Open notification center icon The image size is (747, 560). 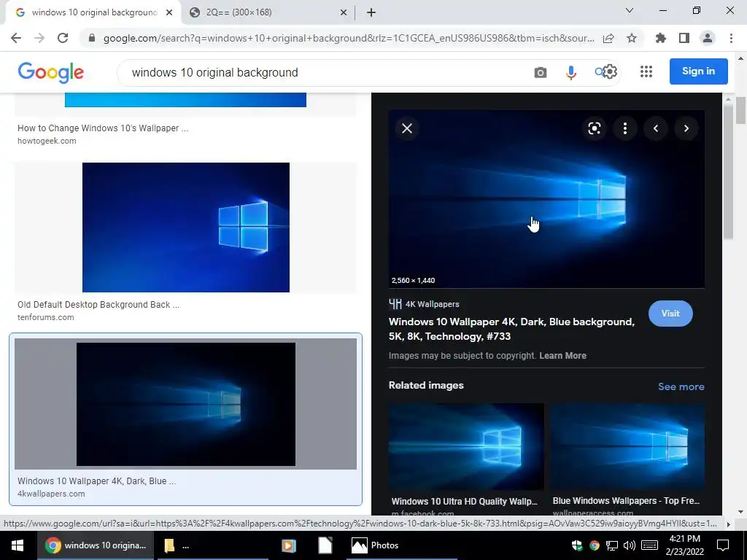723,545
